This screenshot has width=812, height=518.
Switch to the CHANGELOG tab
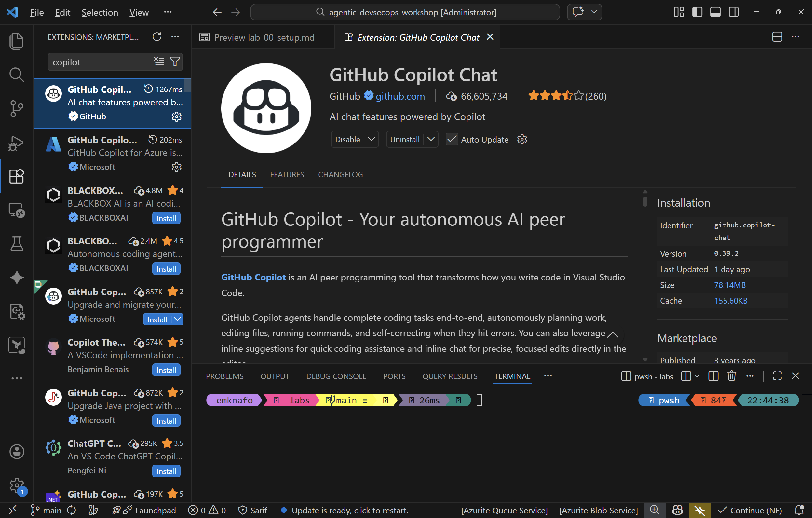(x=340, y=174)
